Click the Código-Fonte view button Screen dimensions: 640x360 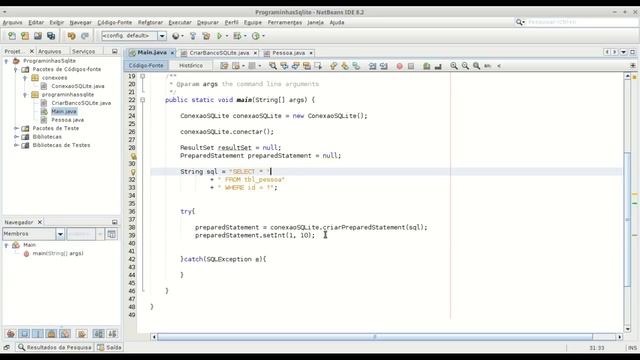click(146, 66)
